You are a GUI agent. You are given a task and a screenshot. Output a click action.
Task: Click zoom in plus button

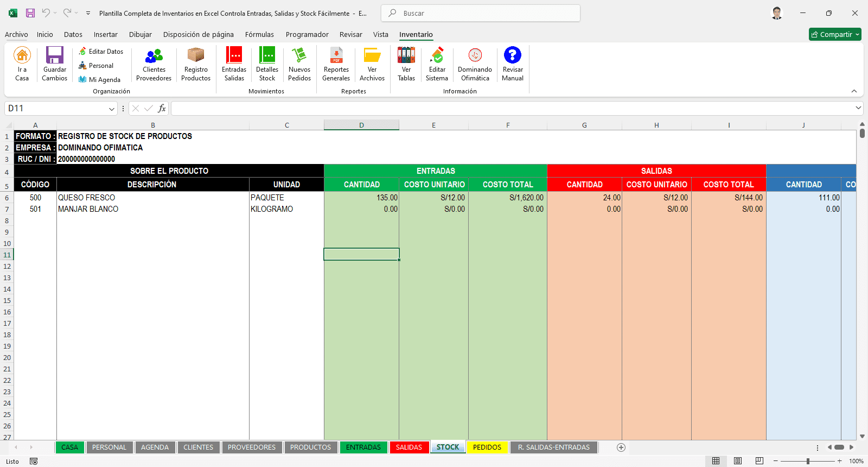pyautogui.click(x=839, y=461)
